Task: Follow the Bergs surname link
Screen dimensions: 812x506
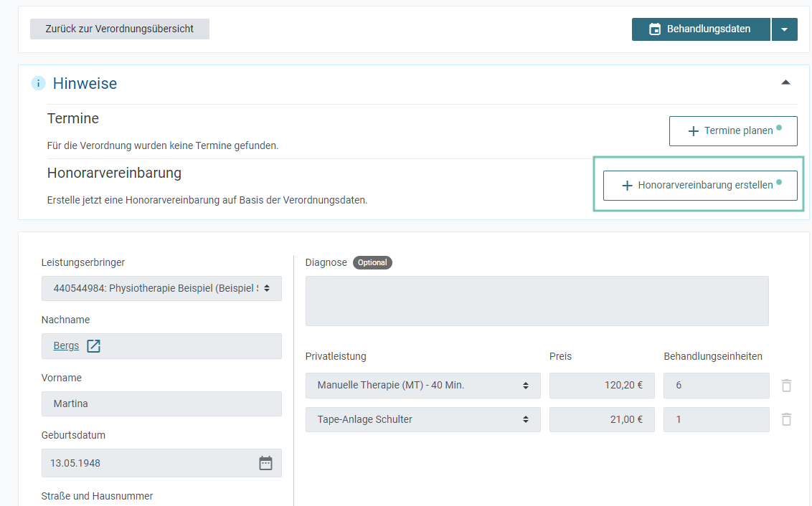Action: point(66,345)
